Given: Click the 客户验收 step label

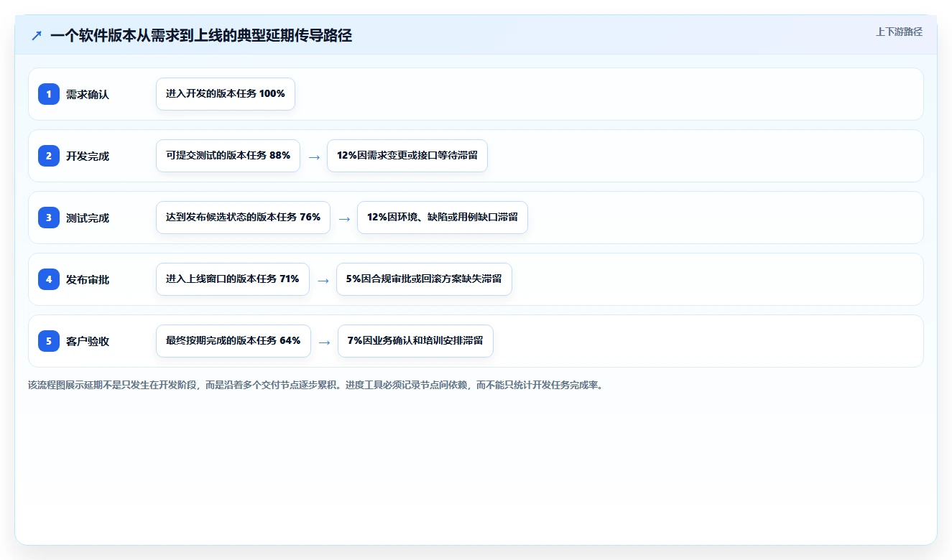Looking at the screenshot, I should 88,341.
